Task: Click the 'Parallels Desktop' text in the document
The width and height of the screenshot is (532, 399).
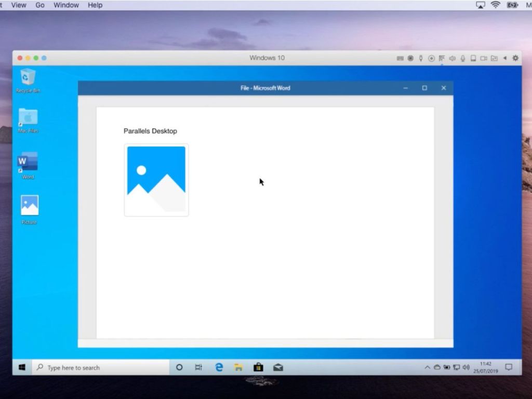Action: click(x=150, y=131)
